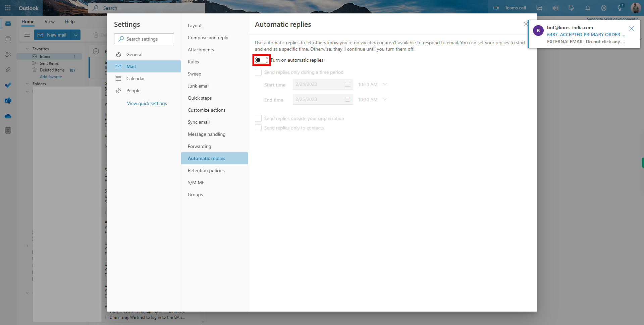Viewport: 644px width, 325px height.
Task: Click the Delete trash icon in toolbar
Action: coord(96,35)
